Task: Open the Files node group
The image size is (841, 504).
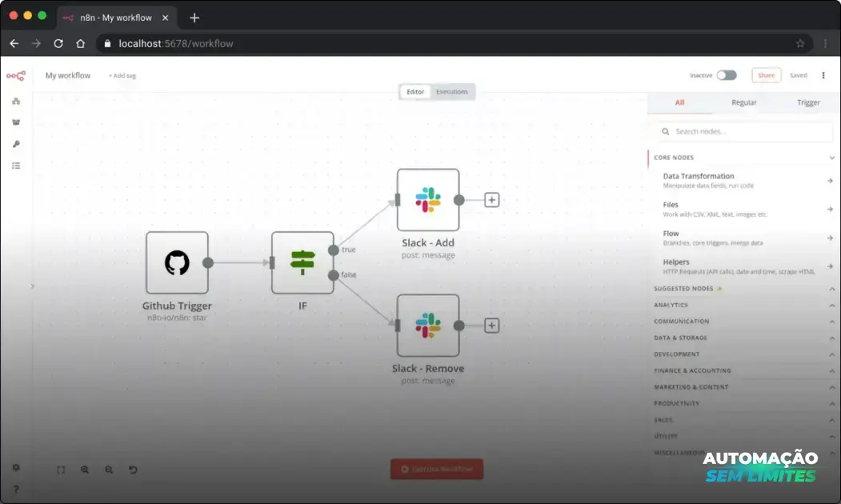Action: click(743, 209)
